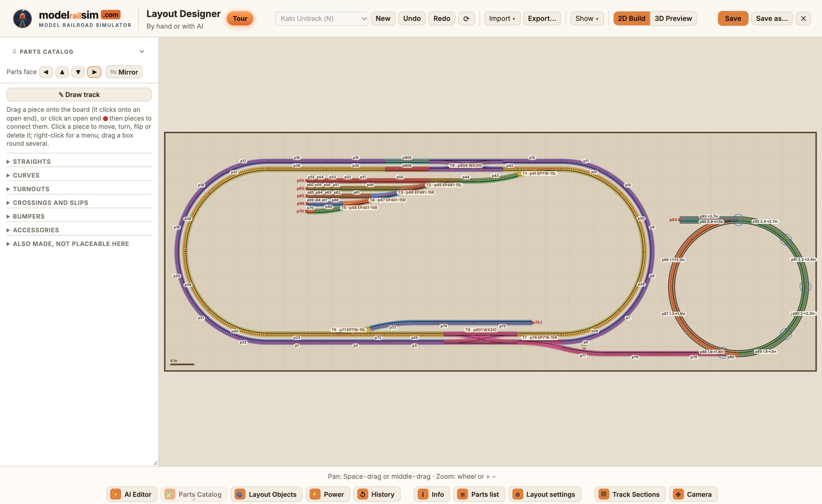
Task: Open the AI Editor panel
Action: tap(132, 494)
